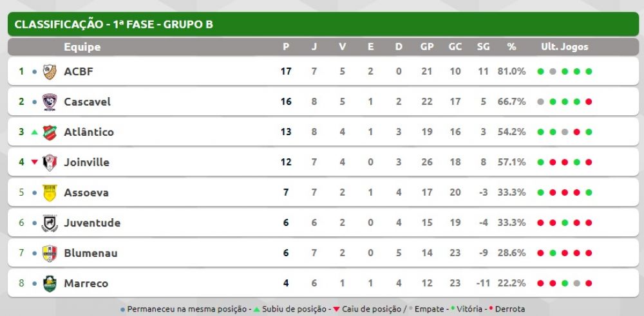Click the Juventude team name
The image size is (644, 316).
(92, 223)
